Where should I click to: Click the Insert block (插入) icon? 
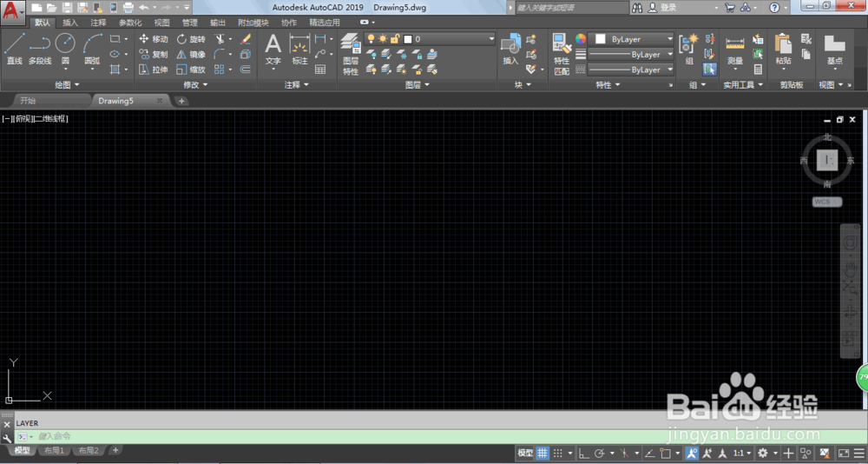tap(510, 49)
